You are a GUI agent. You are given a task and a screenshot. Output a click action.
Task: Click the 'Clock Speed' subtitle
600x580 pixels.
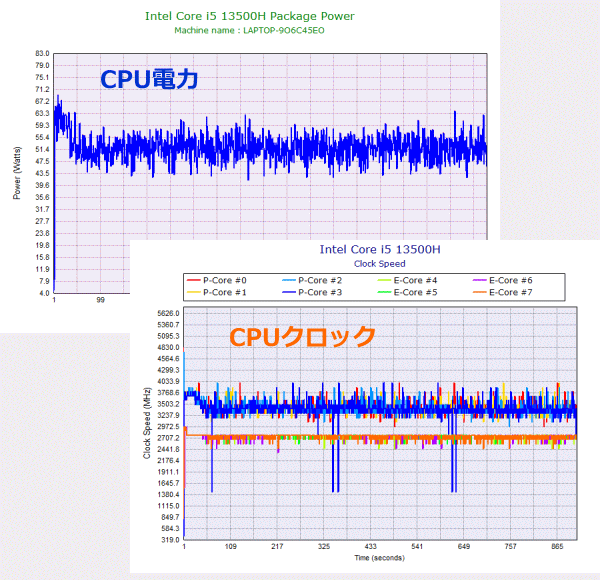pyautogui.click(x=380, y=264)
